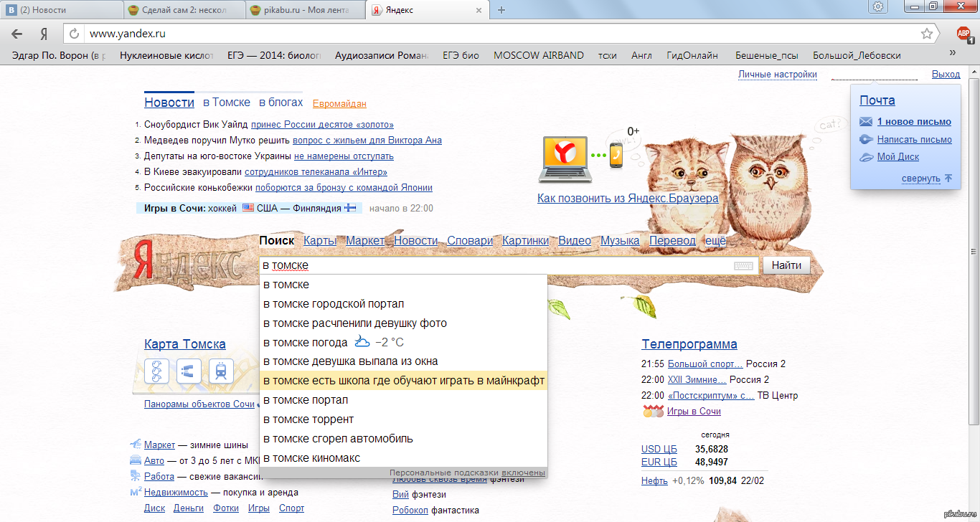This screenshot has width=980, height=522.
Task: Open the on-screen keyboard icon in search field
Action: (744, 266)
